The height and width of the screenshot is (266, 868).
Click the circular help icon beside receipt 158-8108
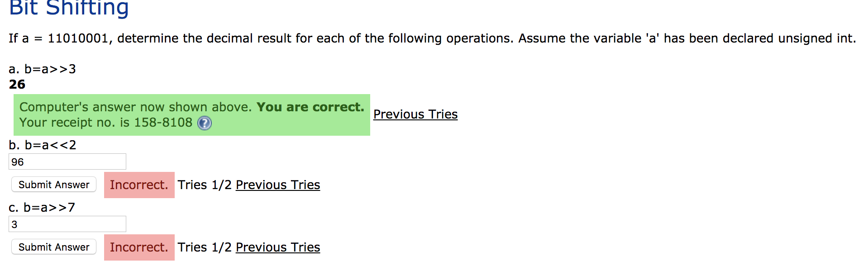point(204,123)
